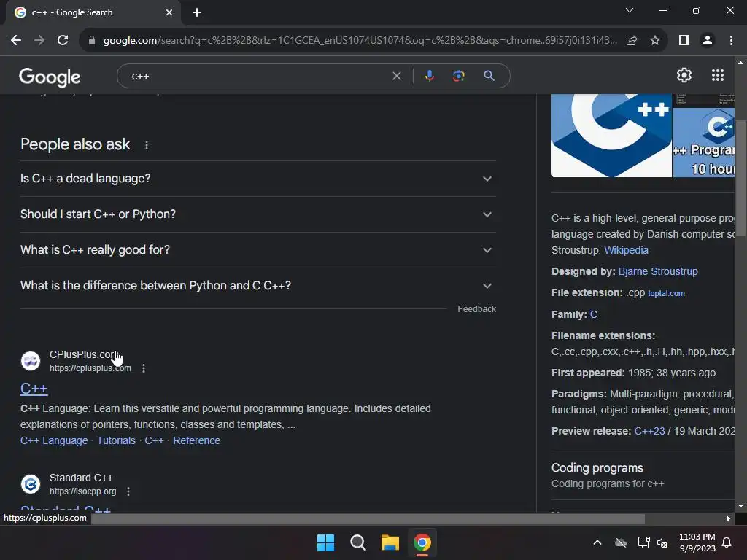Viewport: 747px width, 560px height.
Task: Click the browser forward arrow
Action: tap(39, 41)
